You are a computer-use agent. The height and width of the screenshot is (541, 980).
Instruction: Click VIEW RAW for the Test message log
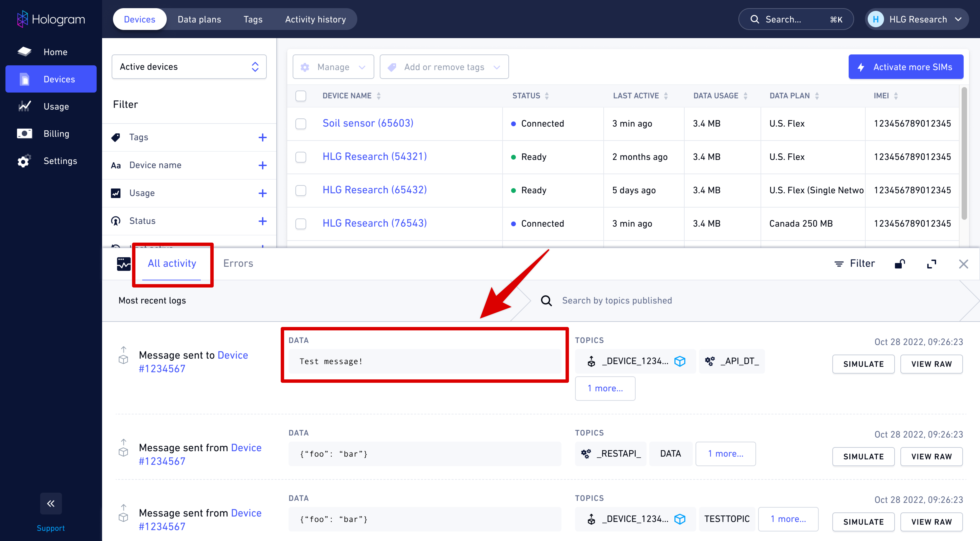pyautogui.click(x=931, y=364)
